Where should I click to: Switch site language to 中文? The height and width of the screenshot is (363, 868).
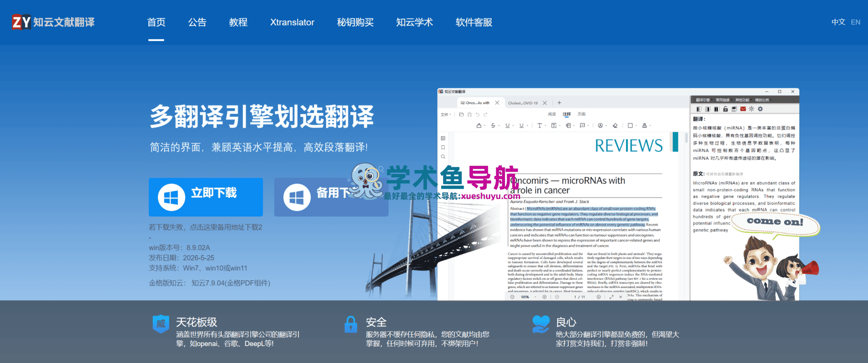click(x=838, y=22)
